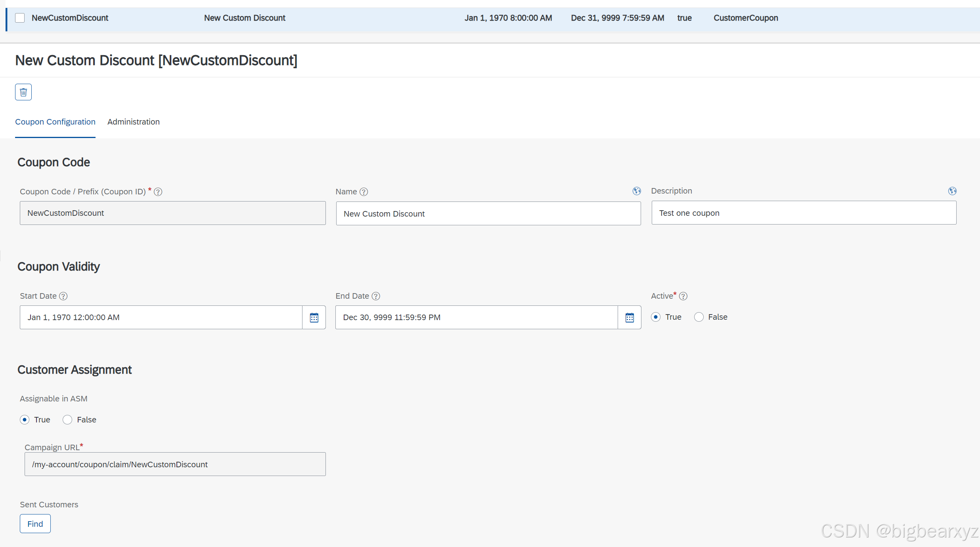Select True for Assignable in ASM
Viewport: 980px width, 547px height.
25,420
